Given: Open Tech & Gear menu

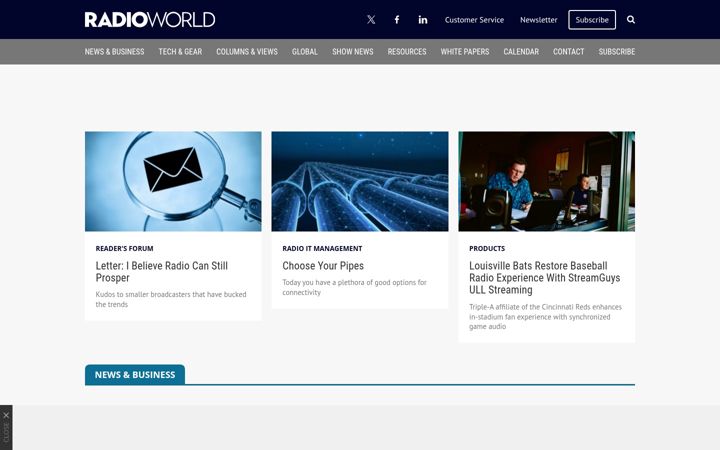Looking at the screenshot, I should tap(180, 51).
